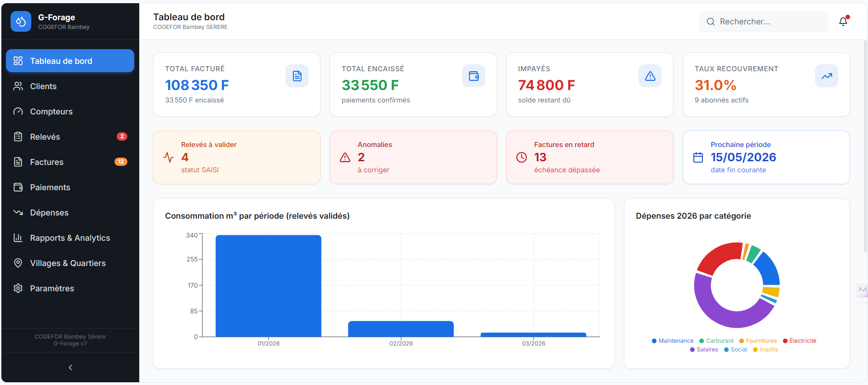Go to Compteurs in the sidebar
868x385 pixels.
51,112
